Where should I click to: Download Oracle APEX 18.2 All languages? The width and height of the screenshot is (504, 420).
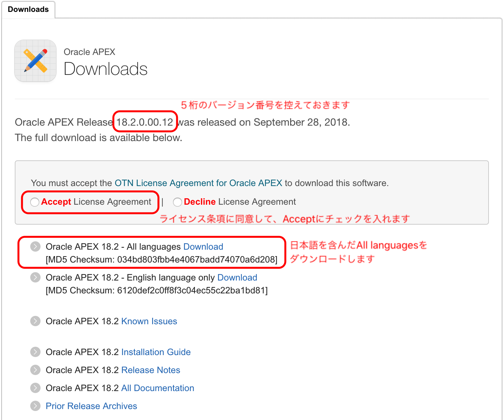[203, 247]
